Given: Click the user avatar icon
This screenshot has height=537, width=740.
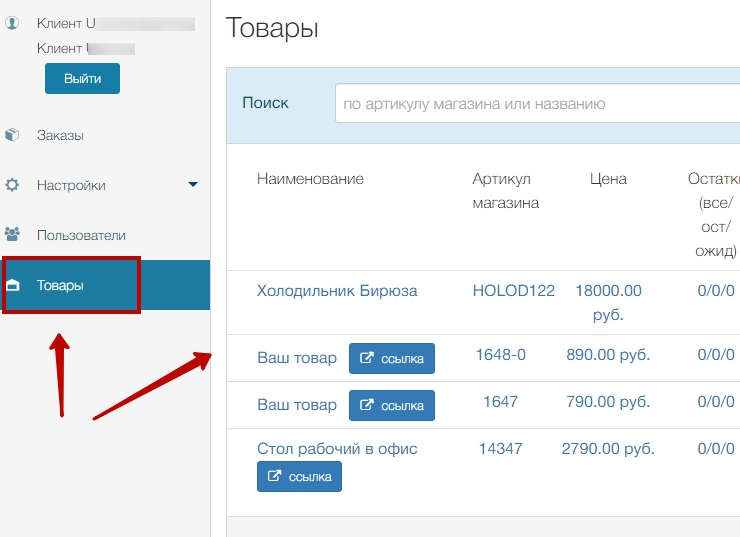Looking at the screenshot, I should [13, 22].
